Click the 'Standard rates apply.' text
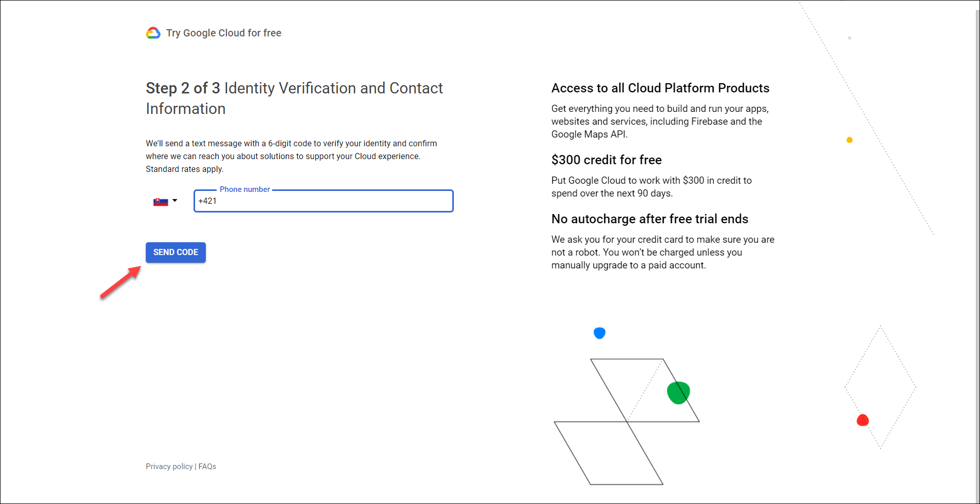The width and height of the screenshot is (980, 504). 184,169
